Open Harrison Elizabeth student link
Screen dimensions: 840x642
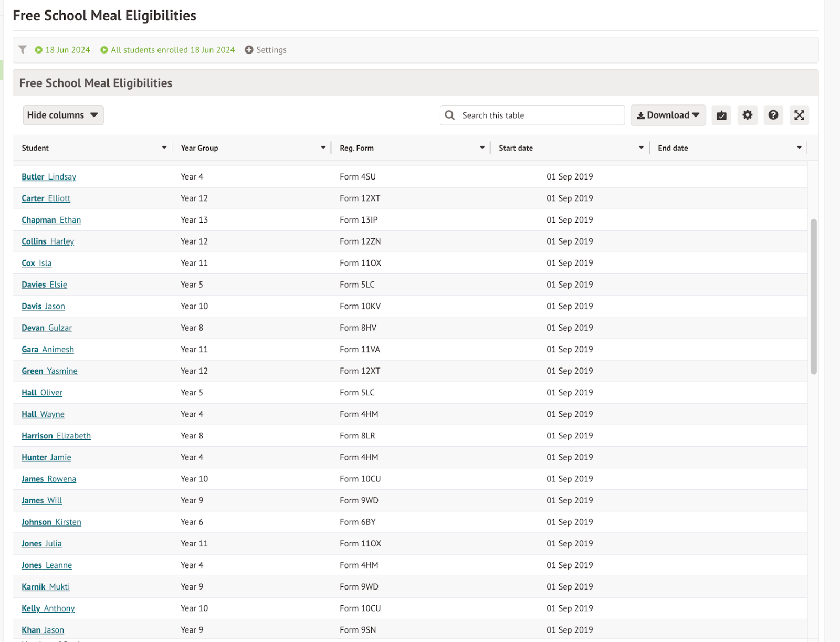pyautogui.click(x=56, y=436)
